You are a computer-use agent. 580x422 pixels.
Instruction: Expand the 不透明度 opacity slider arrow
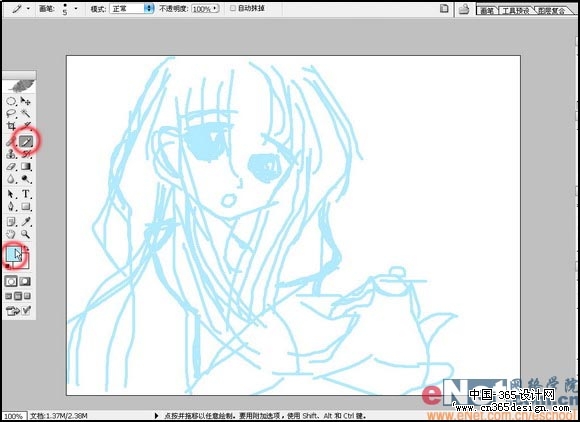click(215, 9)
